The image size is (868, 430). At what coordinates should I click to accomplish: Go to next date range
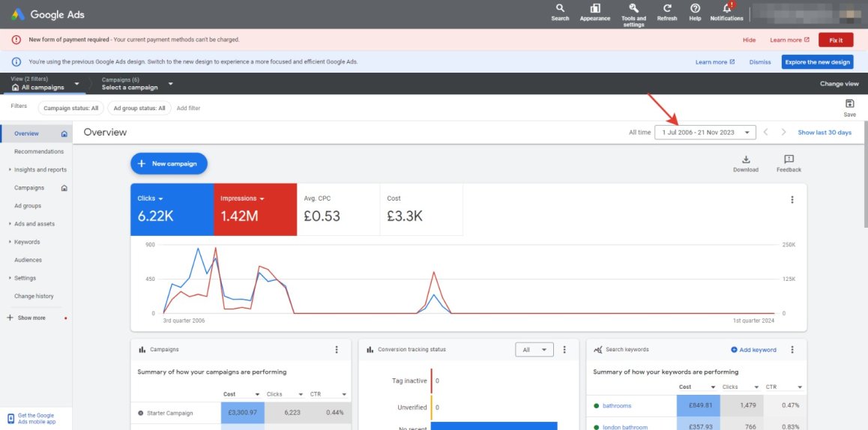[783, 133]
